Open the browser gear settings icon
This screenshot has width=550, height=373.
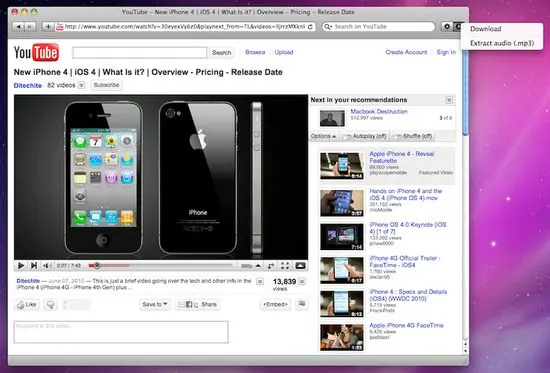pos(447,26)
